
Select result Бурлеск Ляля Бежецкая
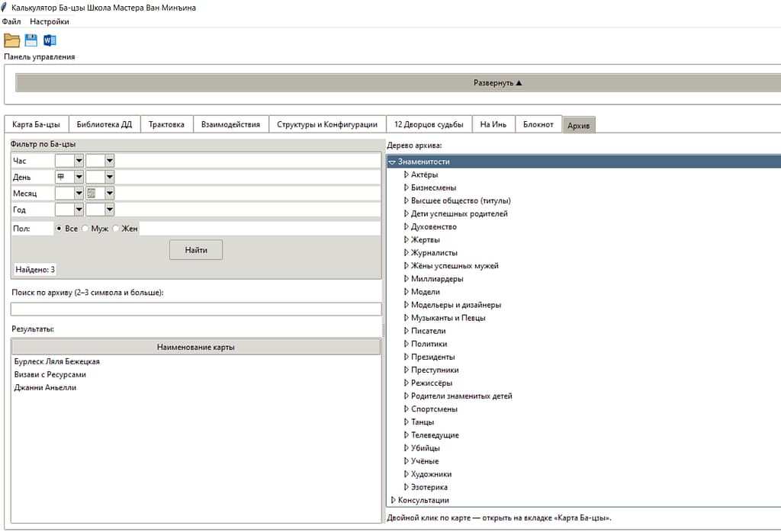click(56, 361)
